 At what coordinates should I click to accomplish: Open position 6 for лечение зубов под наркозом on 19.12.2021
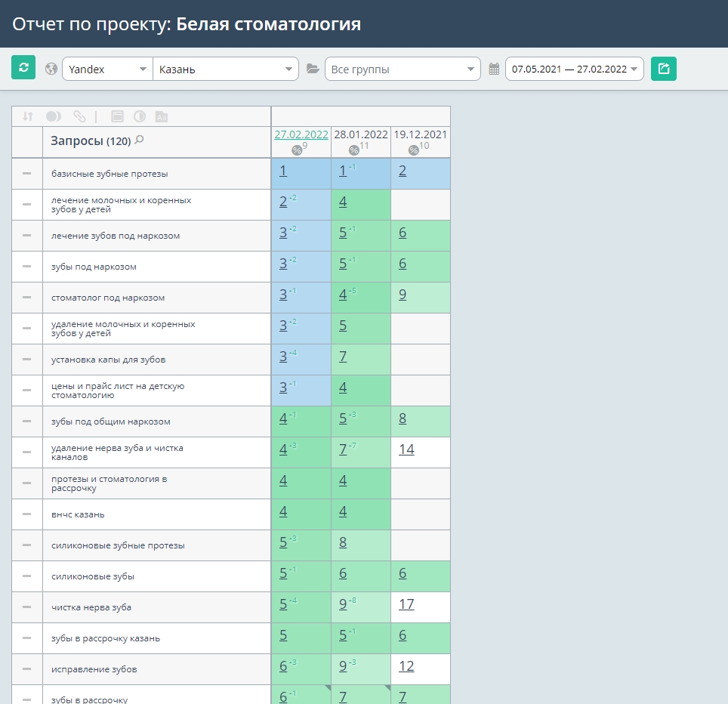[x=403, y=233]
